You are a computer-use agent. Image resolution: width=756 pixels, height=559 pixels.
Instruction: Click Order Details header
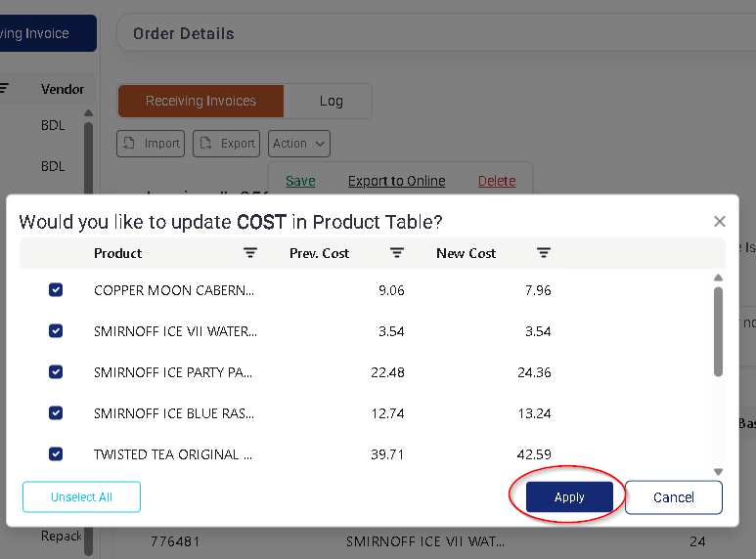(x=184, y=34)
